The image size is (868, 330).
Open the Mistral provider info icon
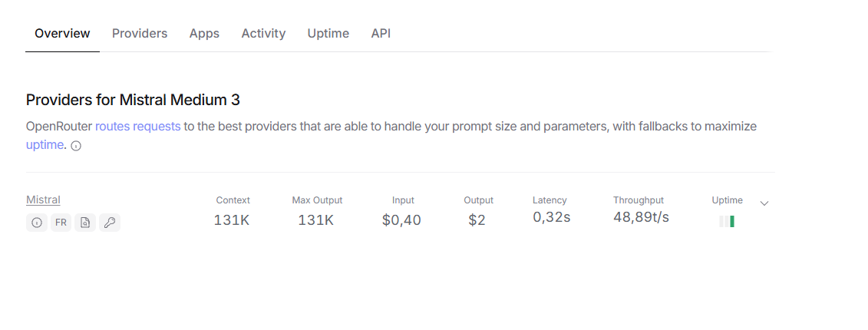coord(37,223)
